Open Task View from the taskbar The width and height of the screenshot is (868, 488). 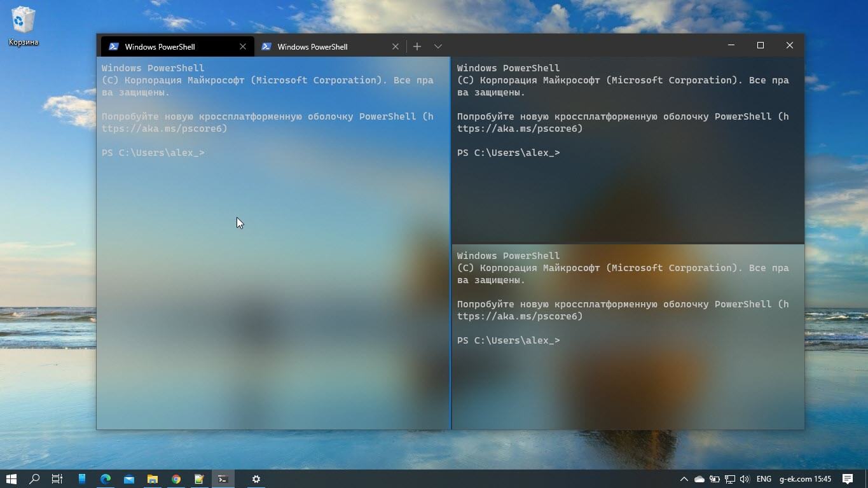point(57,479)
